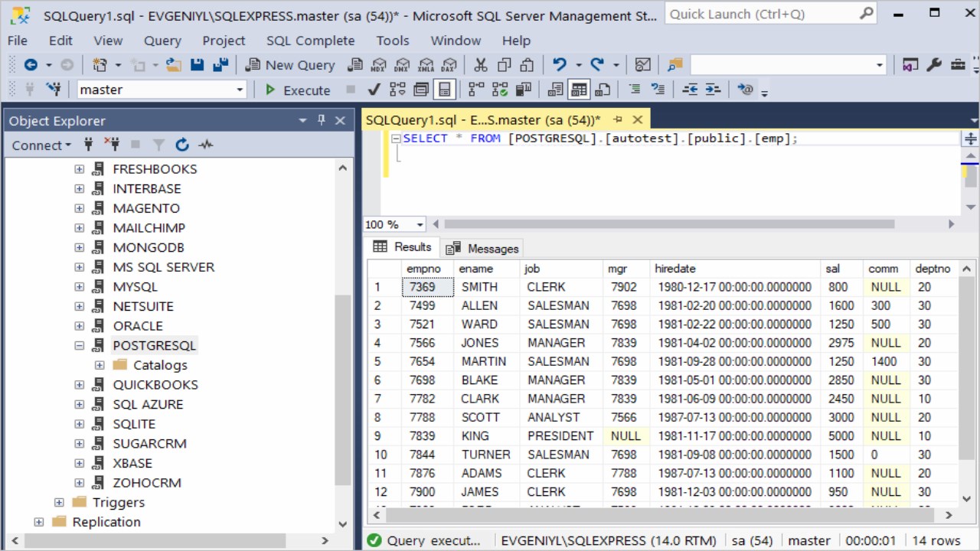Open the Properties wrench icon
980x551 pixels.
pyautogui.click(x=934, y=65)
